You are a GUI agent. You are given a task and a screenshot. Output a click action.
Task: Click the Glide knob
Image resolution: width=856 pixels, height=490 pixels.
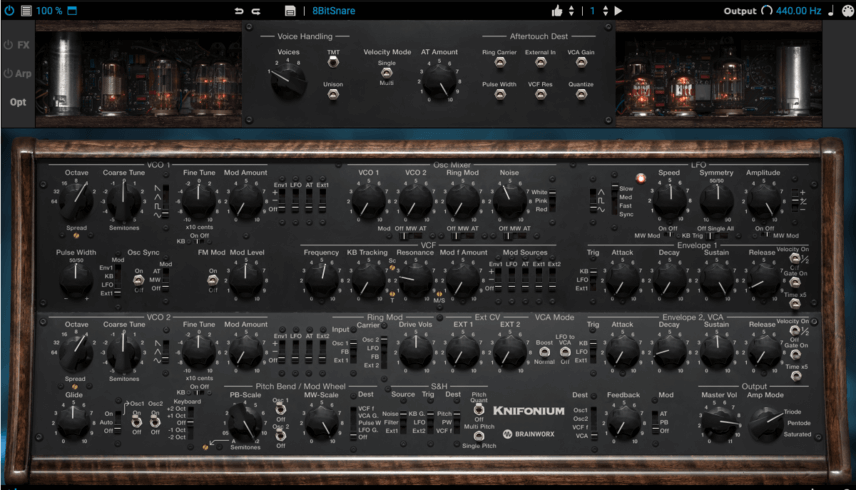pos(74,423)
